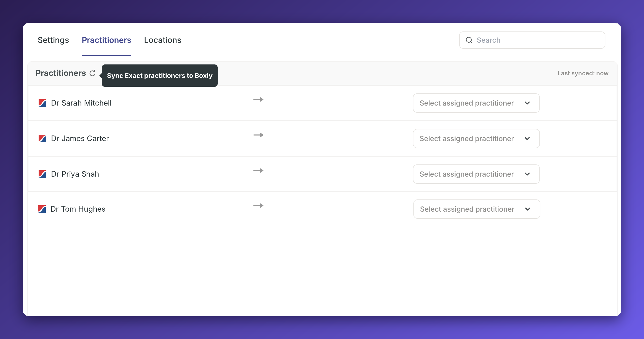Open practitioner dropdown for Dr James Carter
Viewport: 644px width, 339px height.
click(x=476, y=139)
